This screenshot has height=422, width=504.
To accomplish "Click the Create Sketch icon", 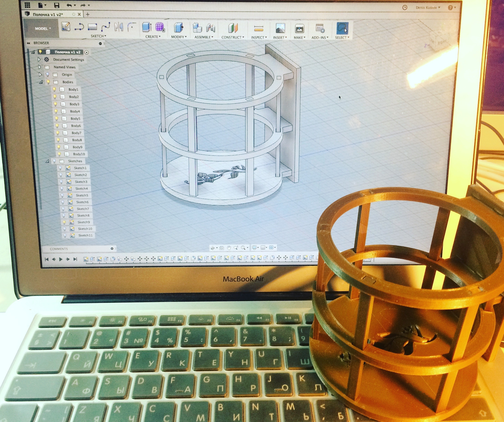I will coord(66,26).
